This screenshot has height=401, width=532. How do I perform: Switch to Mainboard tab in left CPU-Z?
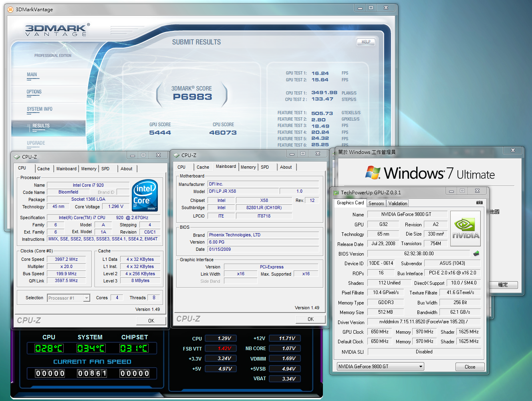point(66,169)
